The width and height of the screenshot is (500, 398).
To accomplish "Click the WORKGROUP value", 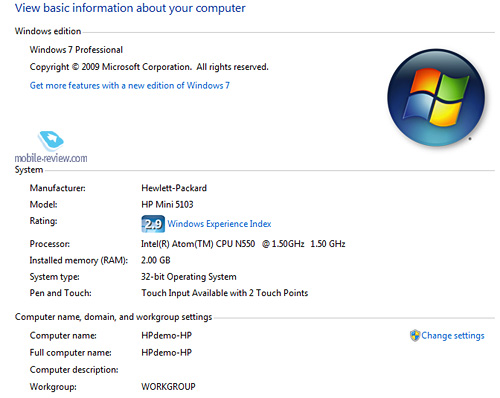I will click(x=168, y=387).
